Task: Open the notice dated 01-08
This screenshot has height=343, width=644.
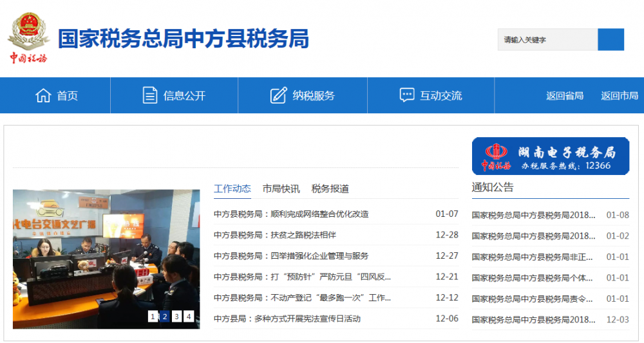Action: (533, 215)
